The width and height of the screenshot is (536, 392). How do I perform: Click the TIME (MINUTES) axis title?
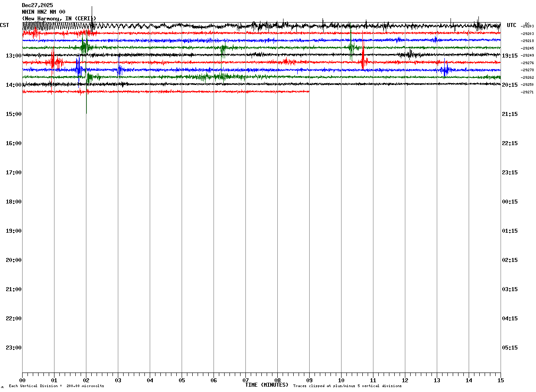pos(267,385)
